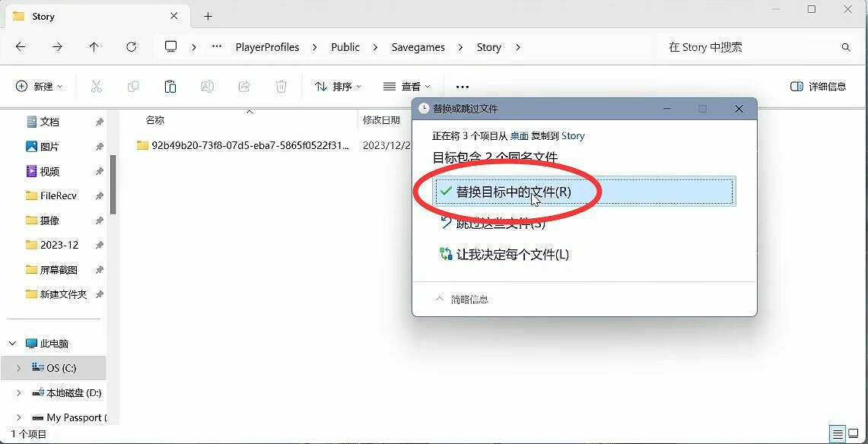Open the toolbar overflow menu
The image size is (868, 444).
click(462, 86)
